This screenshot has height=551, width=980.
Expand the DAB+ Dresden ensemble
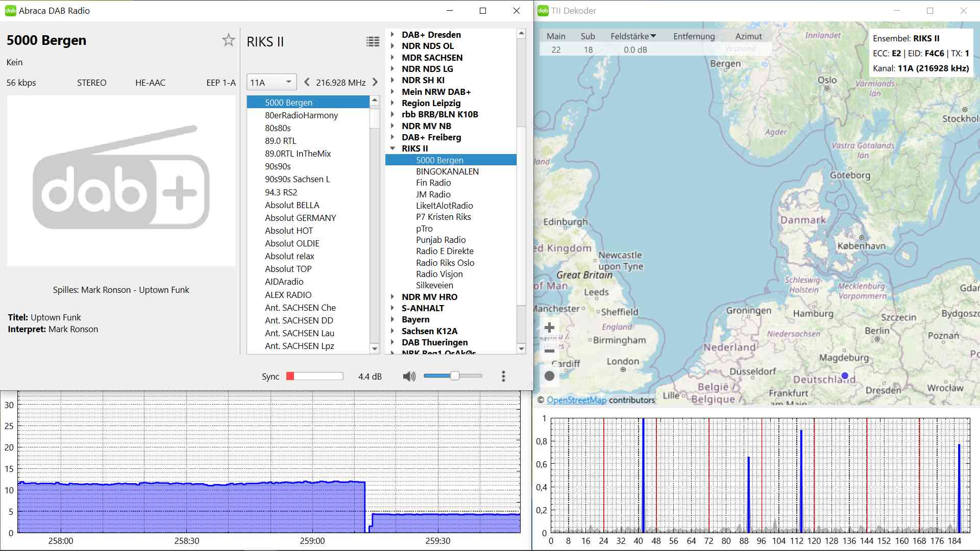click(x=393, y=35)
